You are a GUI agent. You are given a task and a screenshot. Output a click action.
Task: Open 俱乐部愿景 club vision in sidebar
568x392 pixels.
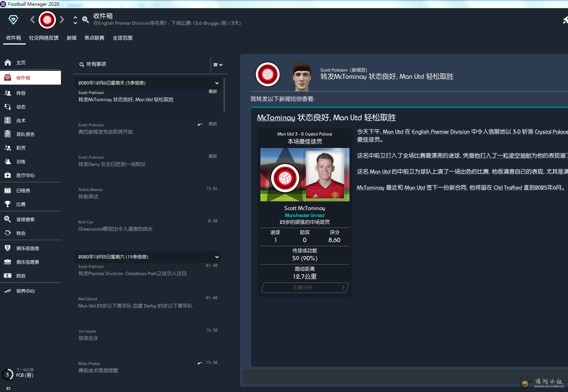[30, 262]
